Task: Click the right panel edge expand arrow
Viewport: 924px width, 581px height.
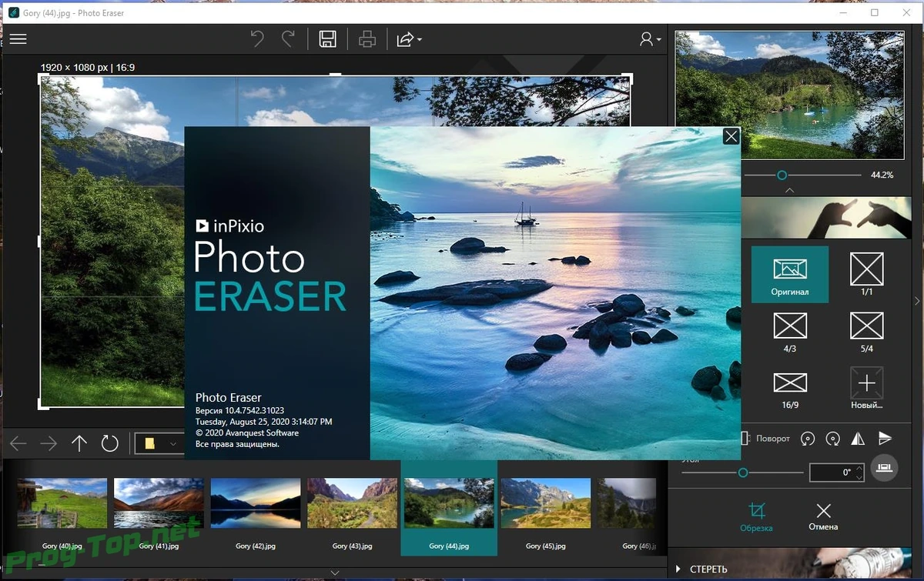Action: point(917,300)
